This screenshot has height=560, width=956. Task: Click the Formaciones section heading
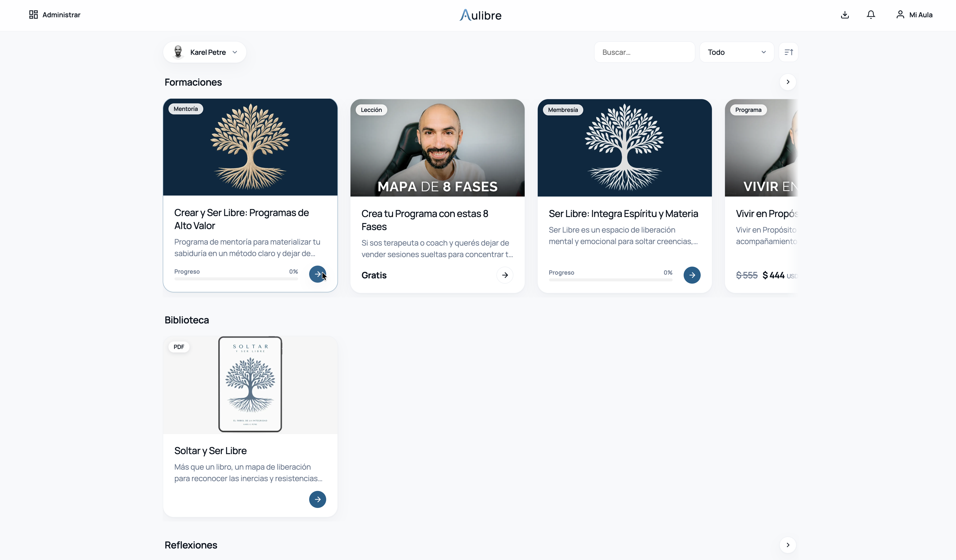(x=193, y=82)
